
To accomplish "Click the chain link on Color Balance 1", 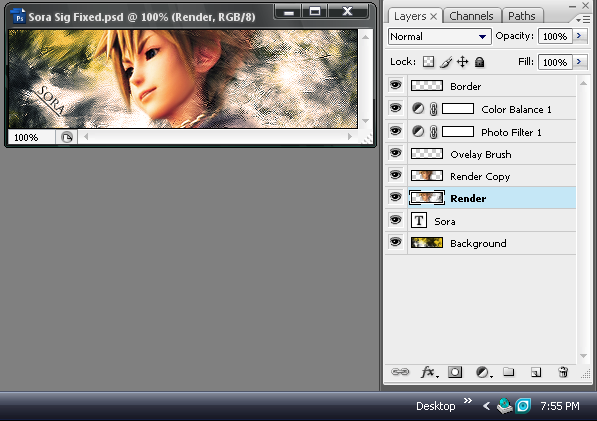I will pyautogui.click(x=433, y=109).
